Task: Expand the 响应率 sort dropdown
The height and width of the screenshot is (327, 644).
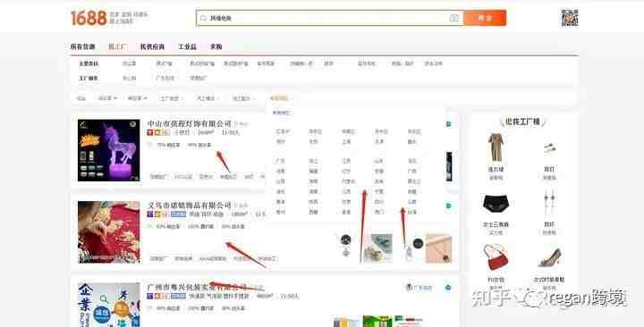Action: tap(137, 98)
